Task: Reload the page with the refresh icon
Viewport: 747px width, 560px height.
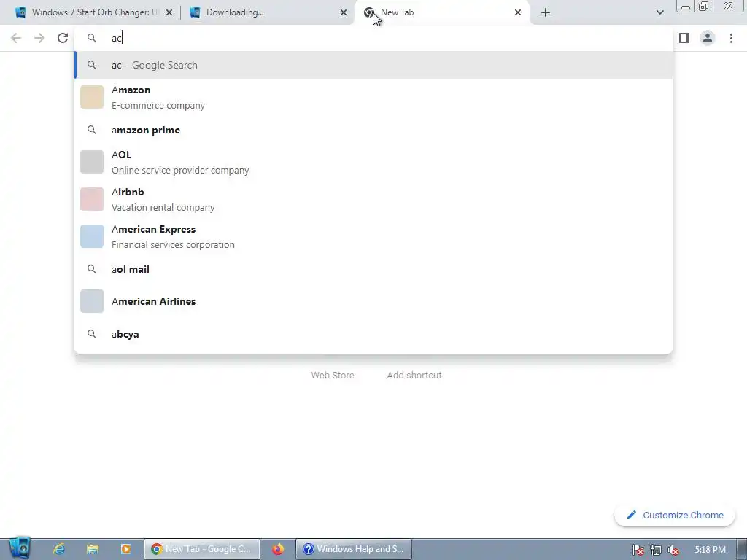Action: tap(63, 38)
